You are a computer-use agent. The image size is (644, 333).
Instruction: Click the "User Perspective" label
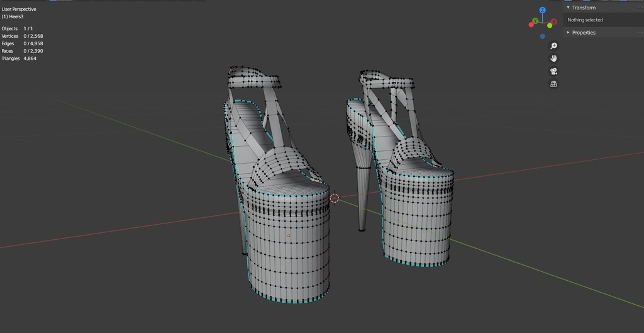pyautogui.click(x=19, y=9)
